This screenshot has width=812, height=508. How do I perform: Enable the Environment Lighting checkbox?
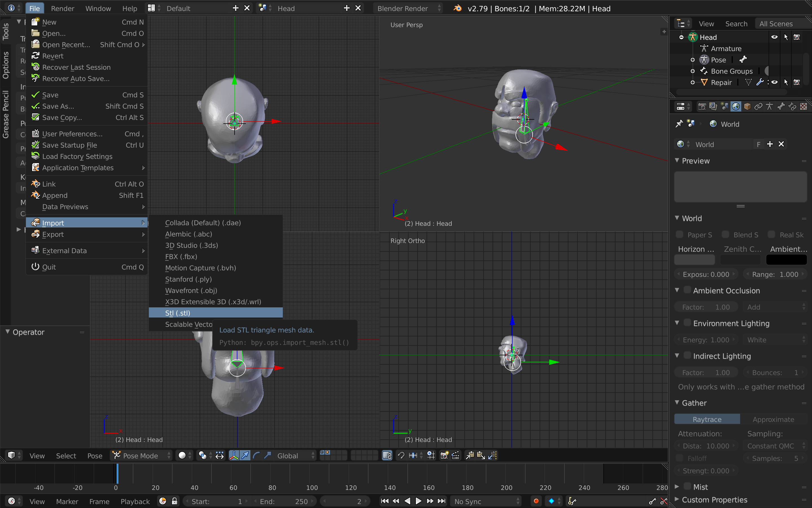tap(687, 323)
